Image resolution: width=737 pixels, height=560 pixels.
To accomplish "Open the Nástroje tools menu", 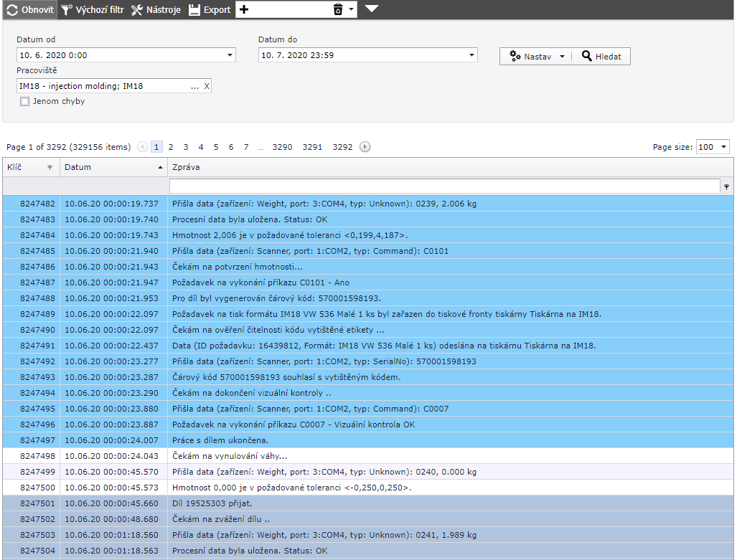I will point(156,10).
